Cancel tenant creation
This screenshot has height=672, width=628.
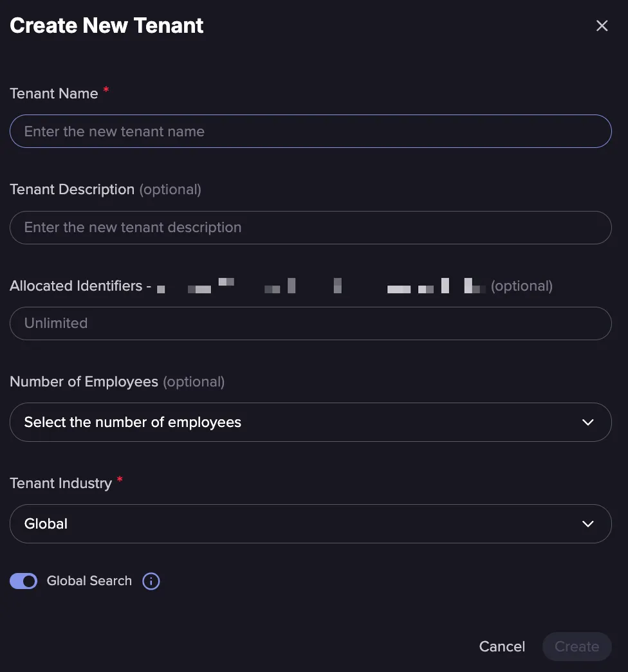[502, 646]
